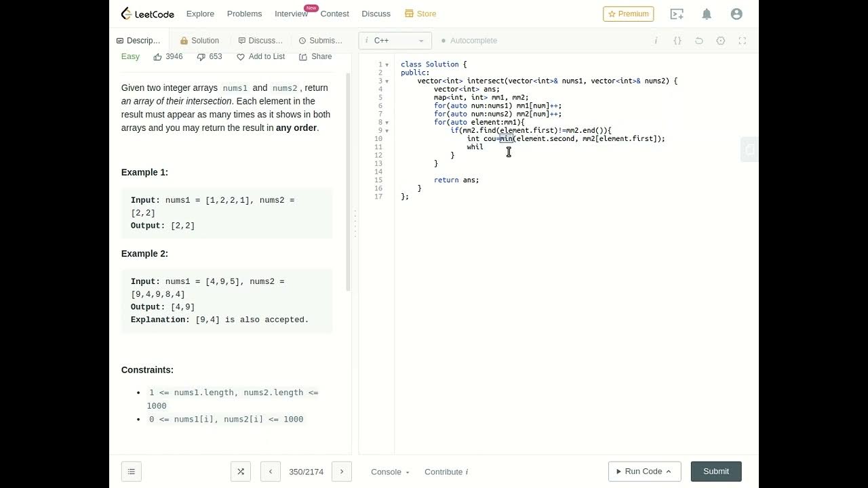The width and height of the screenshot is (868, 488).
Task: Click the description panel scrollbar
Action: tap(349, 182)
